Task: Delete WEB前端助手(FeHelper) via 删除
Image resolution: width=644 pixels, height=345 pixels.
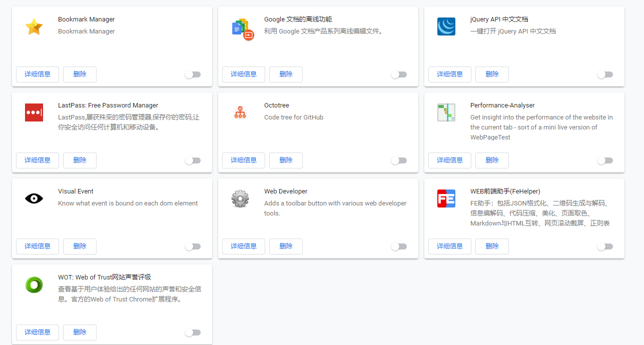Action: click(492, 246)
